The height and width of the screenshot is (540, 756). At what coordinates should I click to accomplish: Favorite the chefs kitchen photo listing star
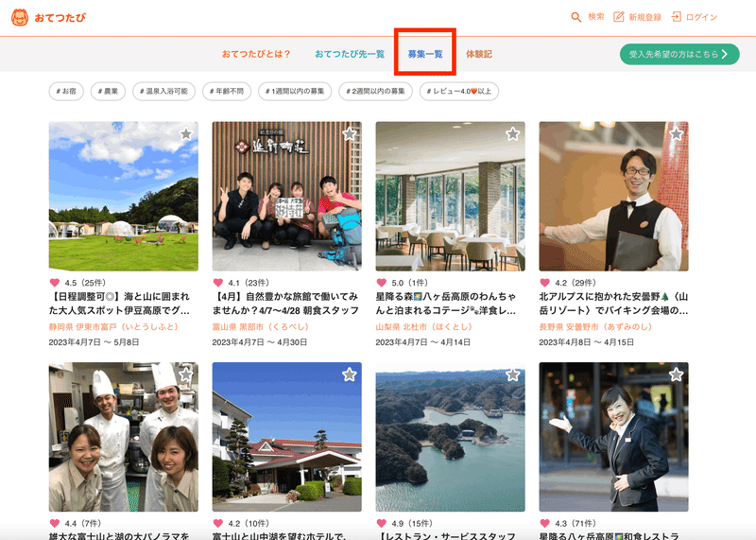point(186,375)
